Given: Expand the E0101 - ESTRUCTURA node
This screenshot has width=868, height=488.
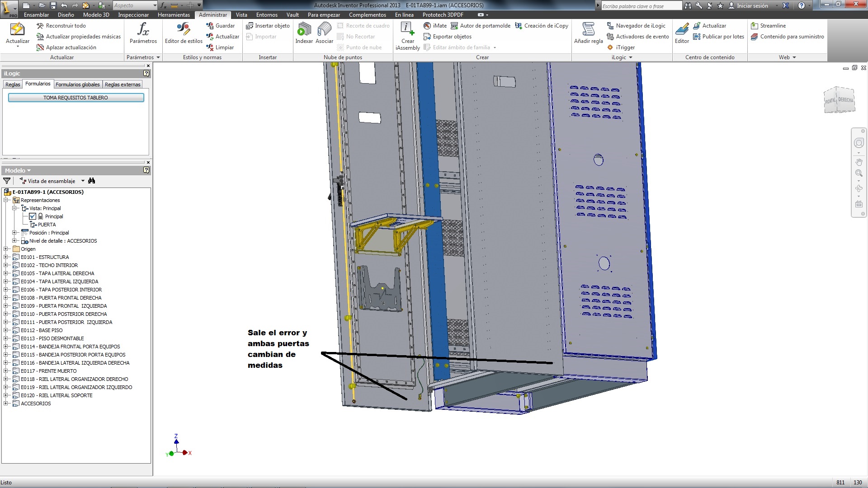Looking at the screenshot, I should 6,257.
